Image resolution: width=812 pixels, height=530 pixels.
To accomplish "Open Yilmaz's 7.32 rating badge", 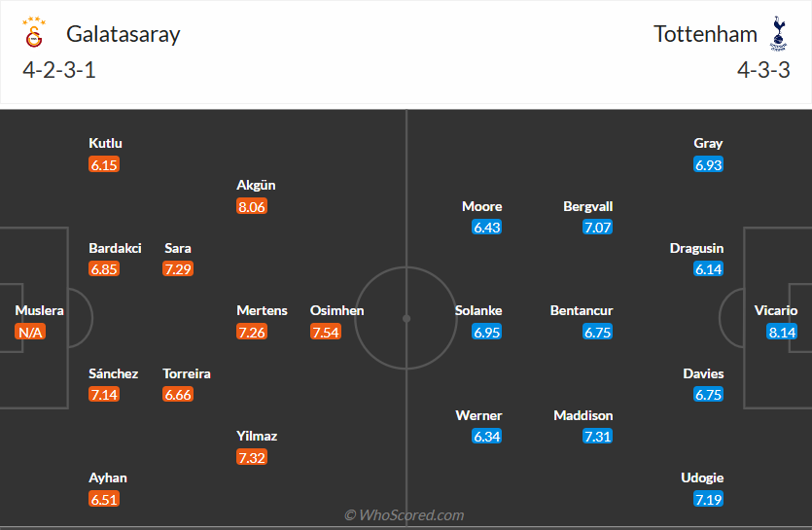I will pos(251,457).
